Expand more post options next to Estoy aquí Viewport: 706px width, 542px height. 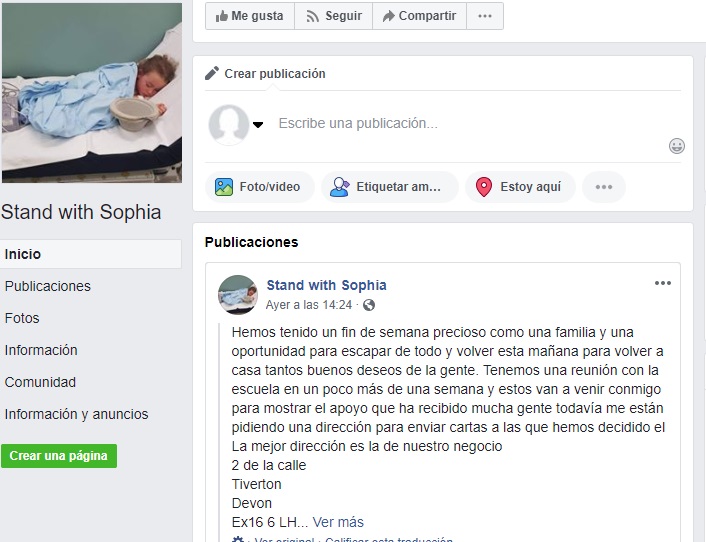(604, 187)
